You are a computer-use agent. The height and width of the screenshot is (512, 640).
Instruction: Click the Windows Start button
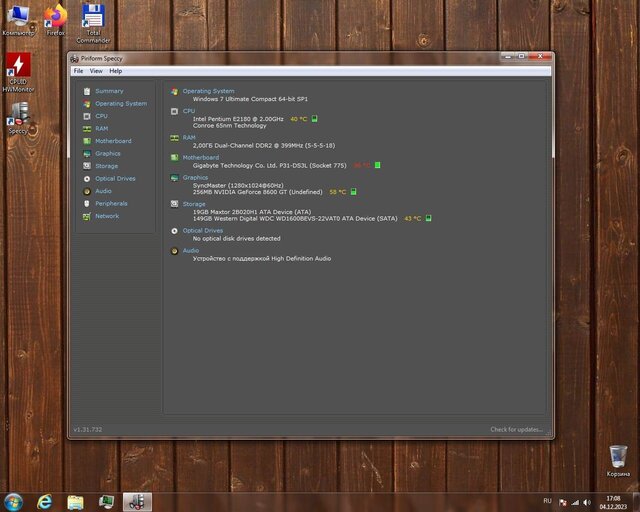pos(14,501)
